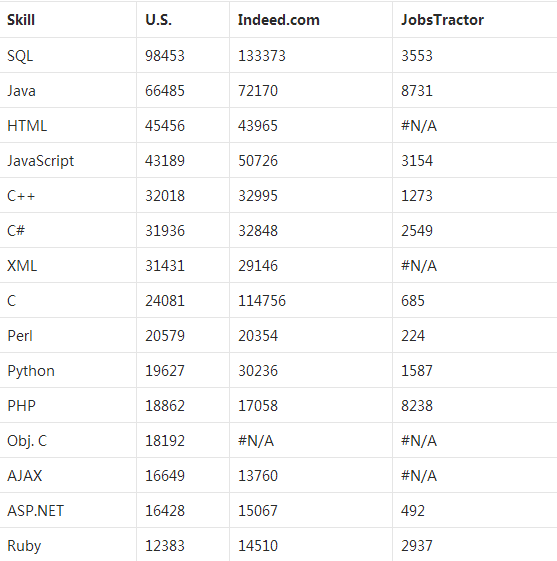Screen dimensions: 557x561
Task: Select the C# JobsTractor value 2549
Action: click(417, 231)
